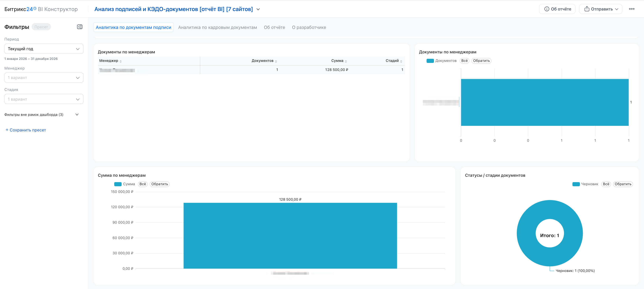Click Всё in Документы по менеджерам legend
Screen dimensions: 644x289
click(464, 61)
